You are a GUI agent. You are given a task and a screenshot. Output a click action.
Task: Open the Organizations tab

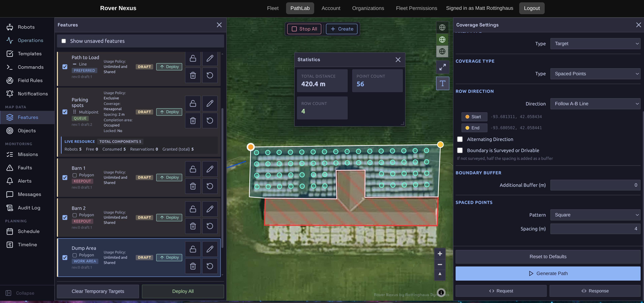(x=368, y=8)
